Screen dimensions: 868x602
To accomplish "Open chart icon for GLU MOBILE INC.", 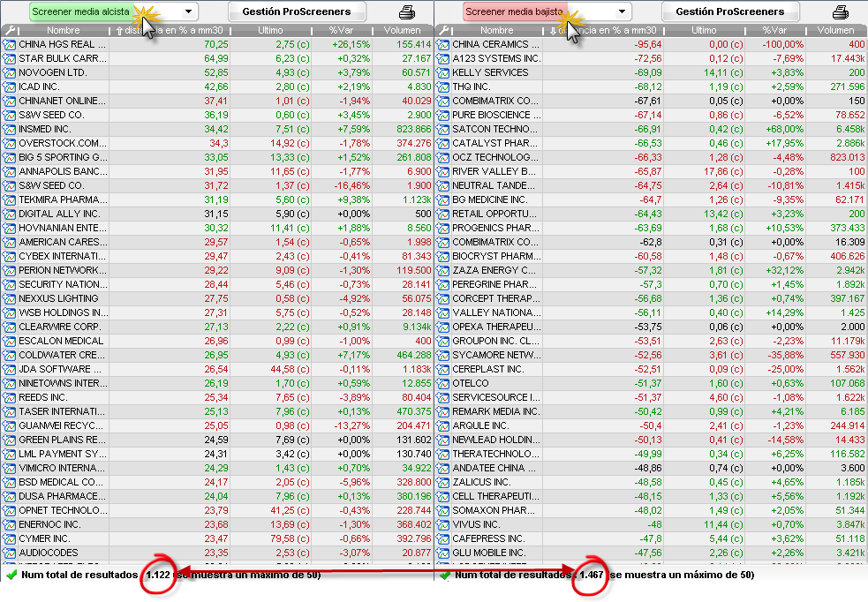I will (x=442, y=553).
